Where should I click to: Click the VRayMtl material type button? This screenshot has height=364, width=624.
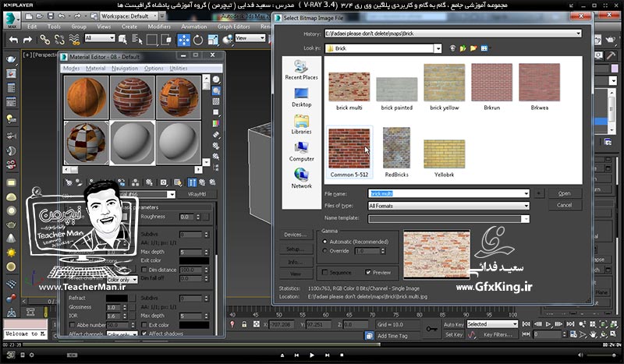pyautogui.click(x=197, y=195)
